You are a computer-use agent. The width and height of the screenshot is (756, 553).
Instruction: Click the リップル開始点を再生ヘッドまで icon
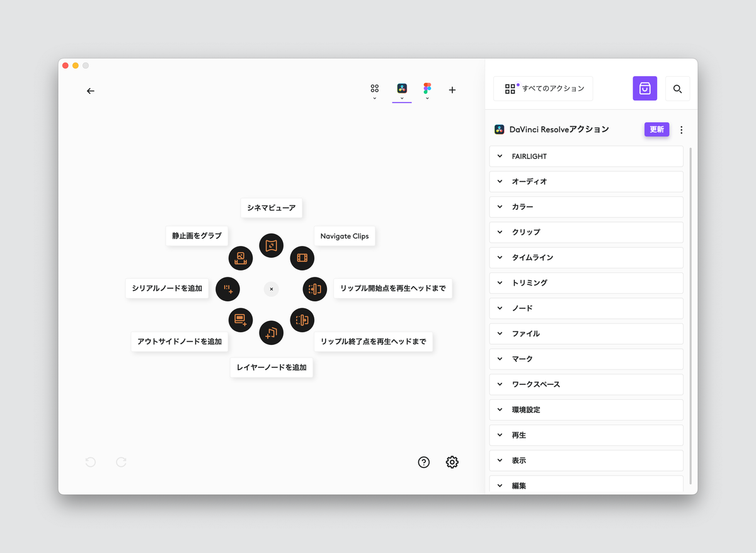pyautogui.click(x=315, y=289)
